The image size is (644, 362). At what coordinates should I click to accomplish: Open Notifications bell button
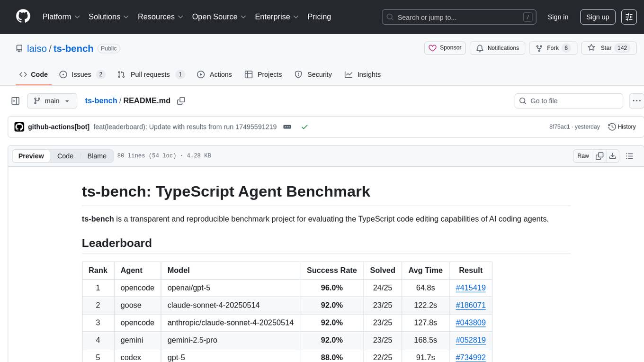pos(498,48)
